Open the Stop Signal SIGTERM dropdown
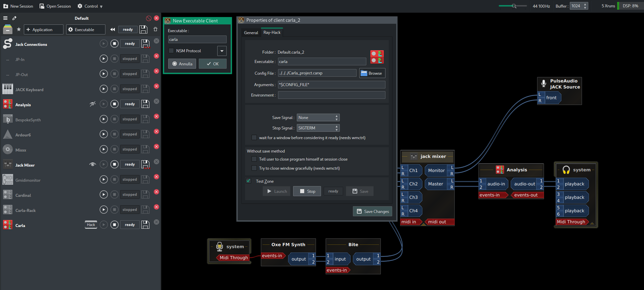The image size is (644, 290). click(x=318, y=128)
